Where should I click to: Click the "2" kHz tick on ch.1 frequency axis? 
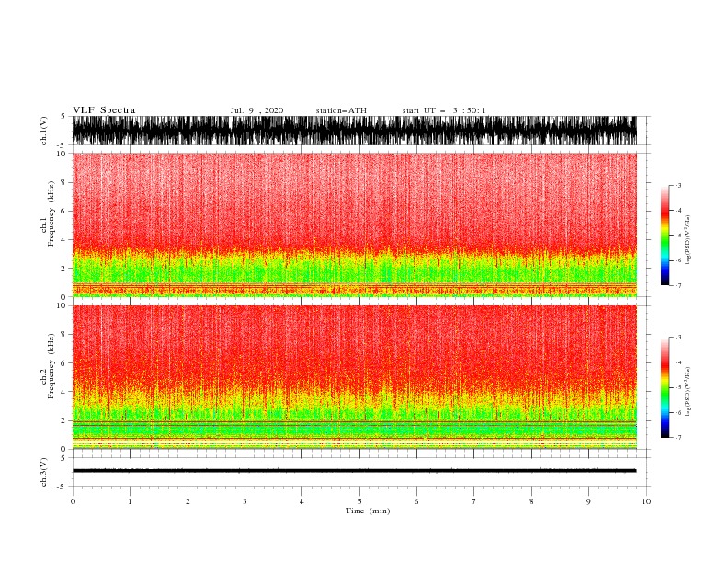click(x=63, y=269)
